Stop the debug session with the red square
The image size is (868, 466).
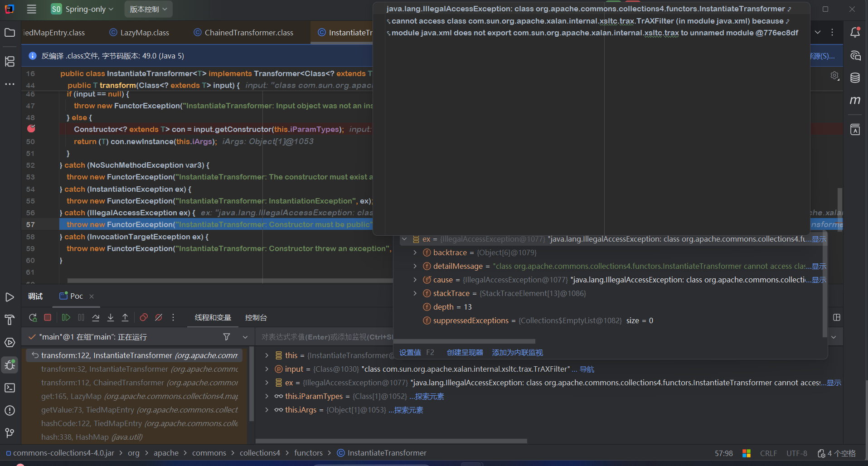(48, 318)
